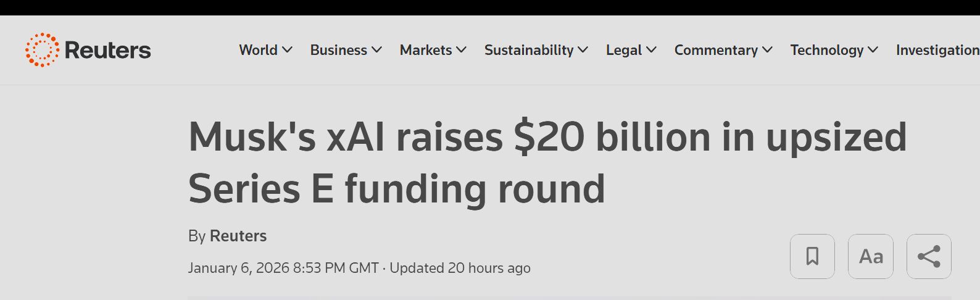Image resolution: width=980 pixels, height=300 pixels.
Task: Expand the Markets dropdown chevron
Action: click(x=461, y=50)
